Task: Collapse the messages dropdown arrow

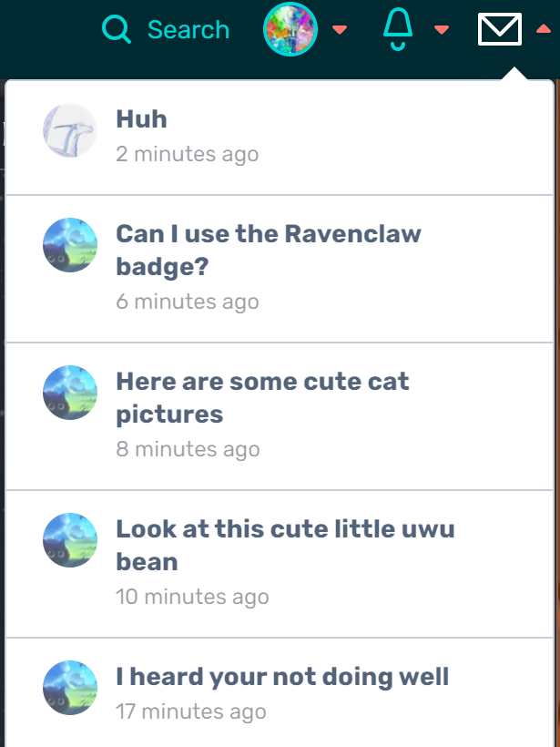Action: (x=544, y=30)
